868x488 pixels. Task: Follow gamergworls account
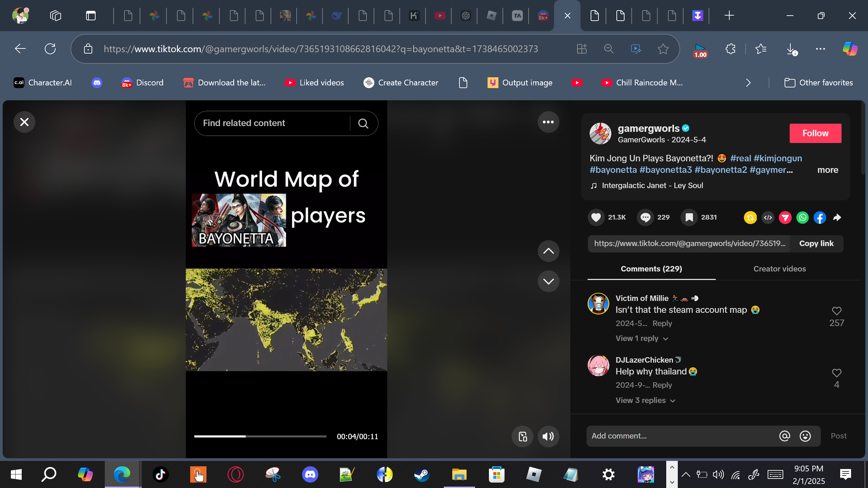click(815, 133)
